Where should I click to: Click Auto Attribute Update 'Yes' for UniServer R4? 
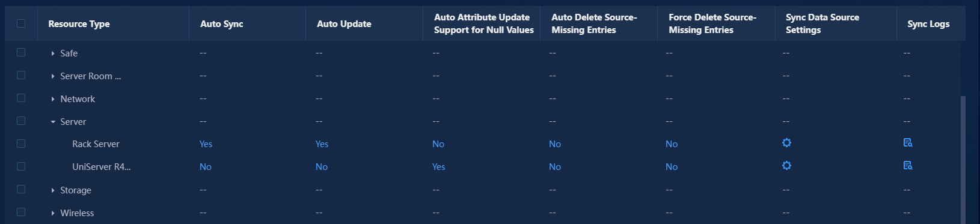(x=438, y=167)
